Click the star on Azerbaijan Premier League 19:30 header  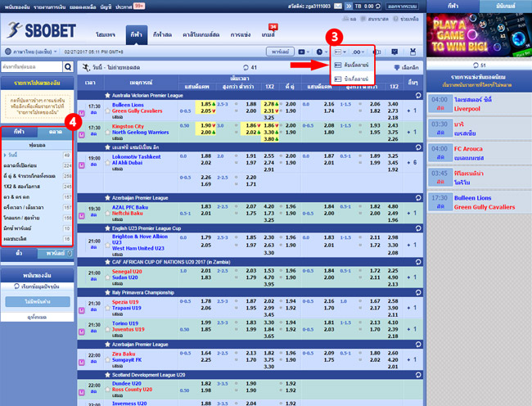click(107, 198)
